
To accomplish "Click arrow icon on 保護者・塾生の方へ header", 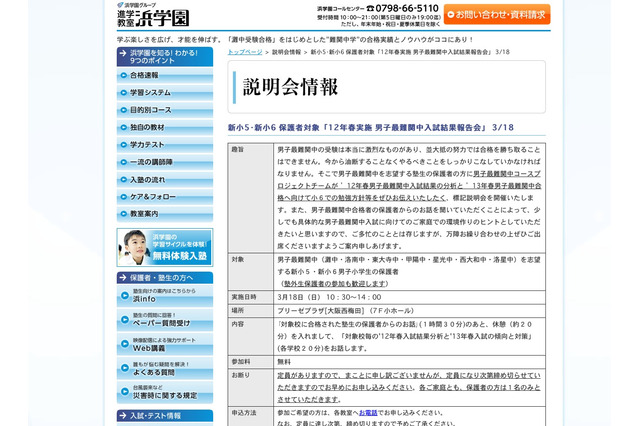I will 123,278.
